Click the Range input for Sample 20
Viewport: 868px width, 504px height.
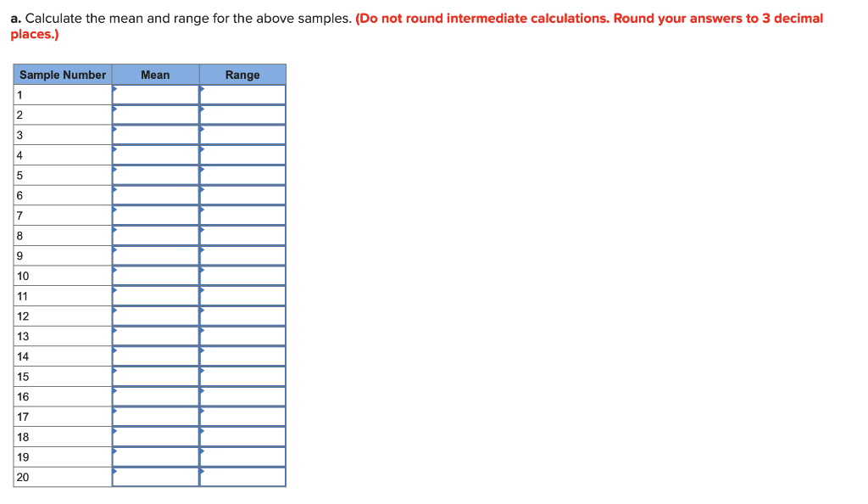tap(243, 478)
